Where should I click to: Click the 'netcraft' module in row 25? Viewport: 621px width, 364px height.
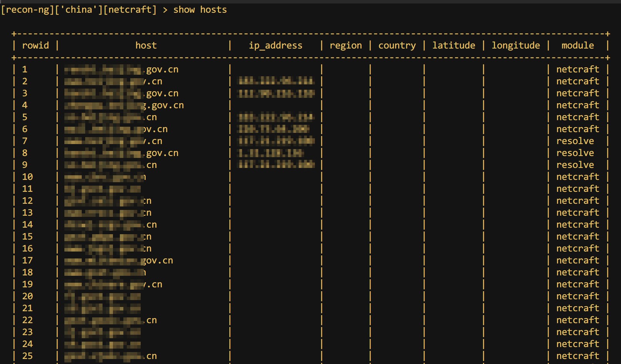tap(577, 356)
